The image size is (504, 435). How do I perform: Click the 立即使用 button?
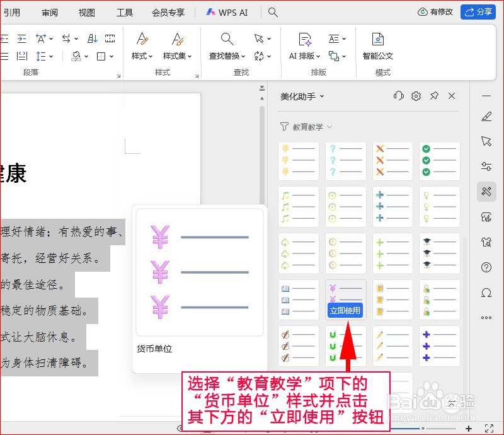tap(345, 310)
